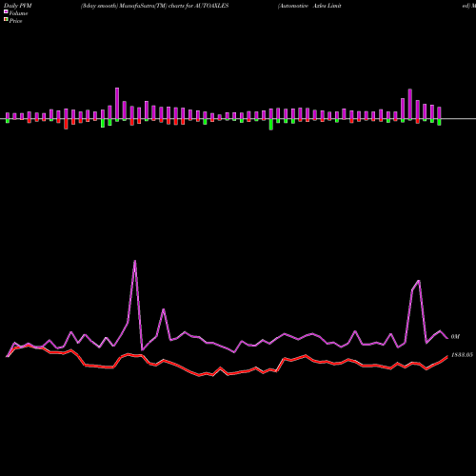476x476 pixels.
Task: Click the 0M volume value label
Action: (x=455, y=337)
